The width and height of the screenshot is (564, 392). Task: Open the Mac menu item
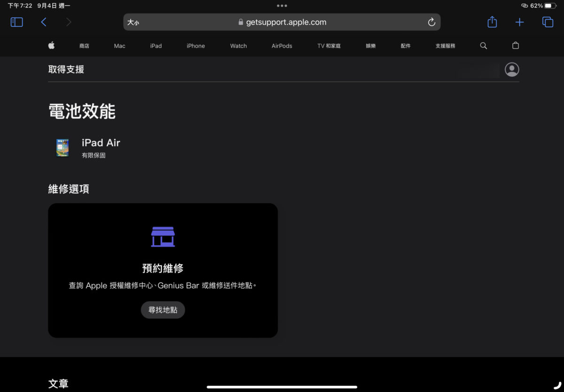[120, 46]
